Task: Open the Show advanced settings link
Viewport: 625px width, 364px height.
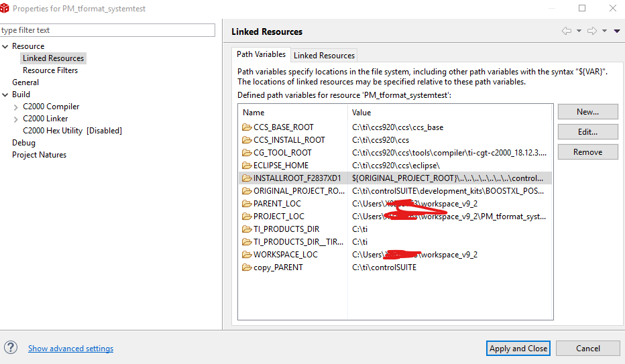Action: [70, 349]
